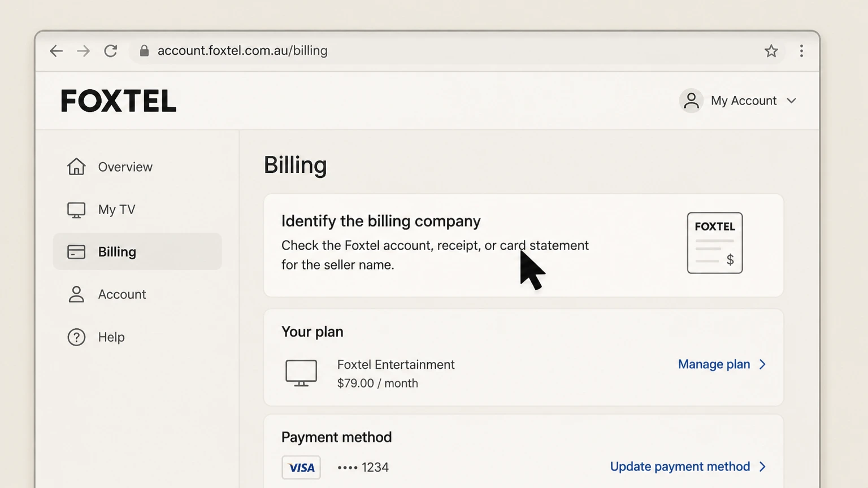Click the My TV monitor icon
This screenshot has width=868, height=488.
pos(76,210)
